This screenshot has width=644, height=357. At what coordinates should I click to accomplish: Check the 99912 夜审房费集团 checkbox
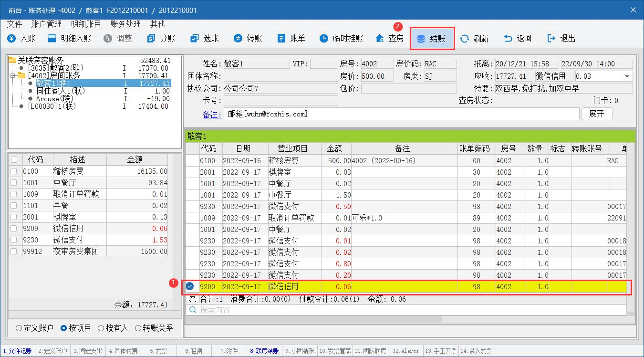click(x=14, y=252)
